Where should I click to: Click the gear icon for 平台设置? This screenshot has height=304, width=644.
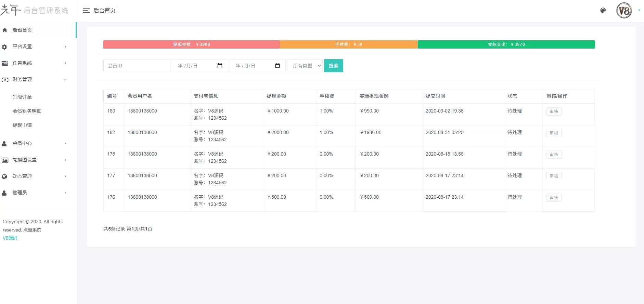tap(4, 47)
